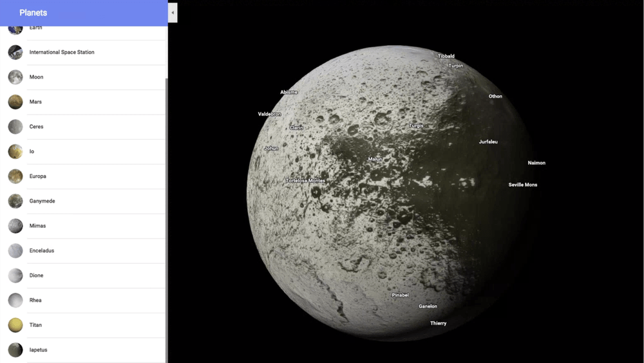Select Moon from the Planets list
Viewport: 644px width, 363px height.
coord(36,77)
